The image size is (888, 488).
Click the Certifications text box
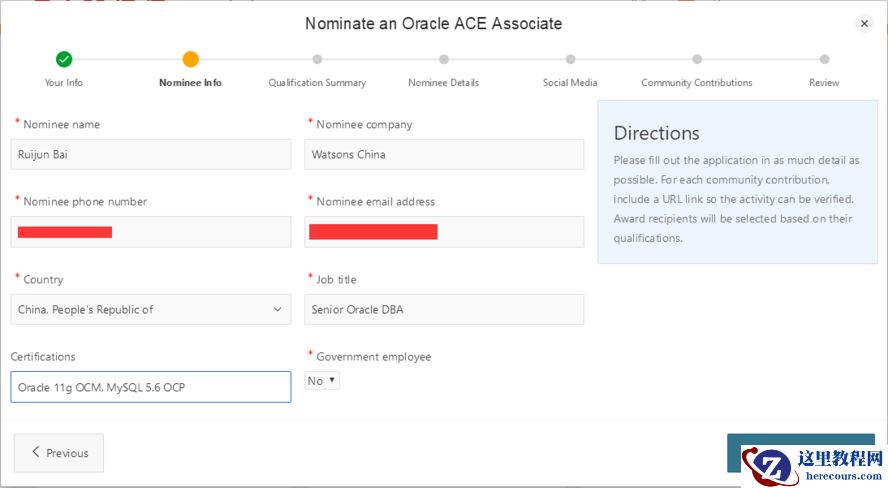pos(151,387)
